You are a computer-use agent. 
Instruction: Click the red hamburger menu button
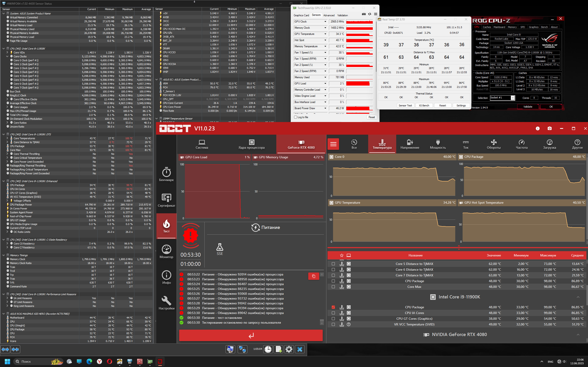coord(333,144)
